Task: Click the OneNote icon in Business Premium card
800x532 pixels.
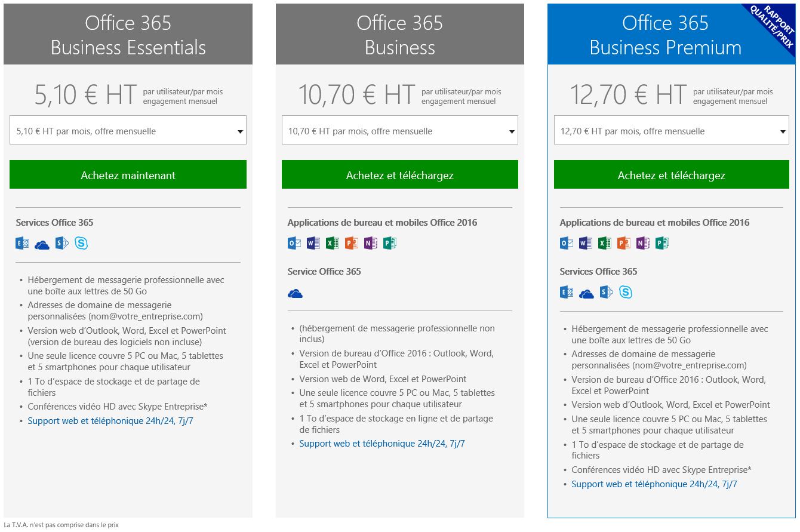Action: coord(643,243)
